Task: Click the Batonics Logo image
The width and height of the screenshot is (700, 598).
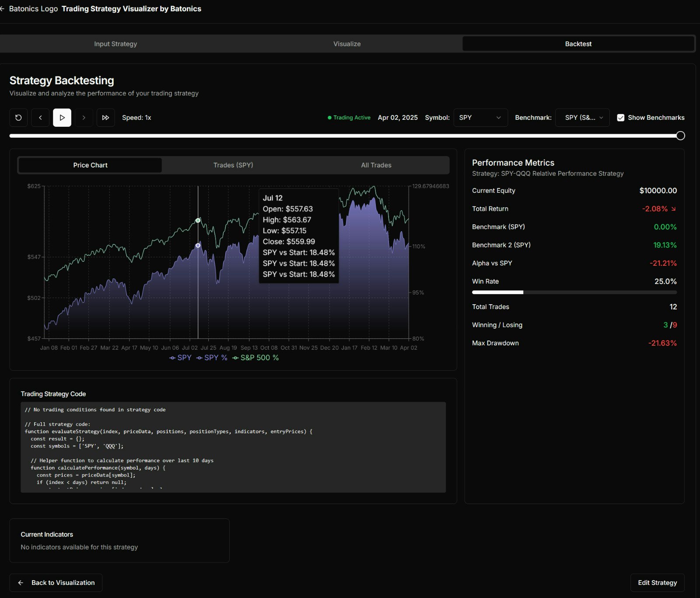Action: click(x=33, y=9)
